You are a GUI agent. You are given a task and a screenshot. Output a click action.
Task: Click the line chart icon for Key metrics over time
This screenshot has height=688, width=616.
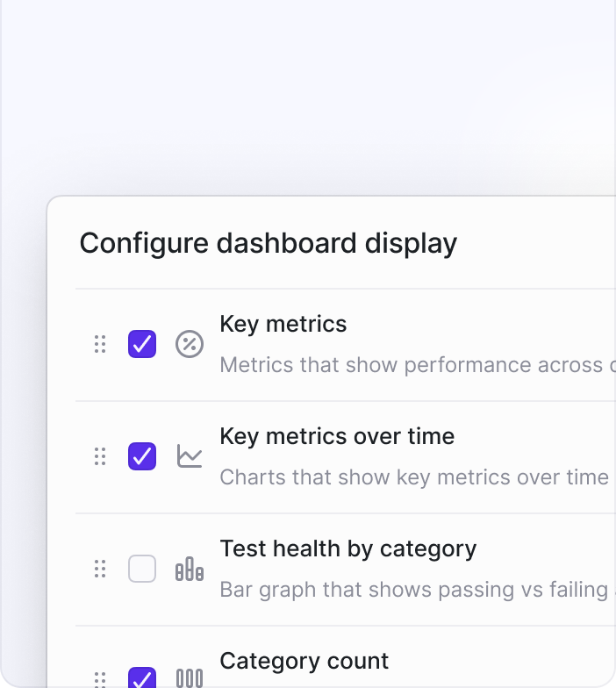190,456
